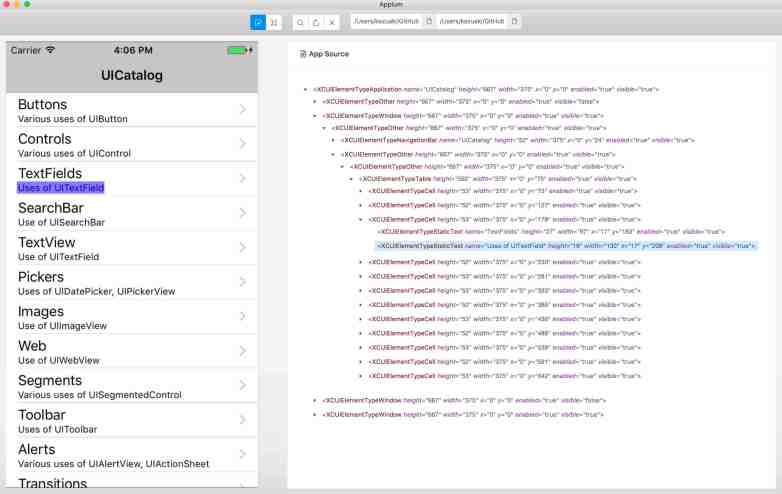
Task: Click the X quit session icon
Action: click(332, 22)
